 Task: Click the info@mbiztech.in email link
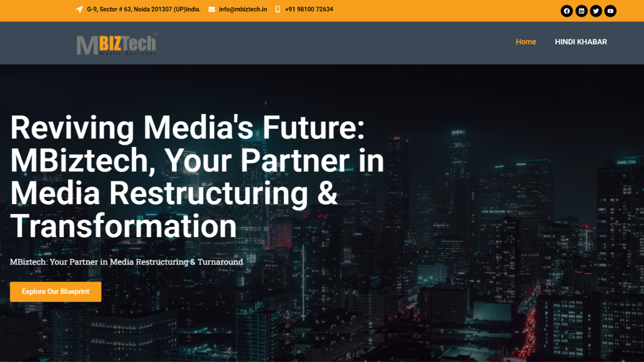point(243,10)
